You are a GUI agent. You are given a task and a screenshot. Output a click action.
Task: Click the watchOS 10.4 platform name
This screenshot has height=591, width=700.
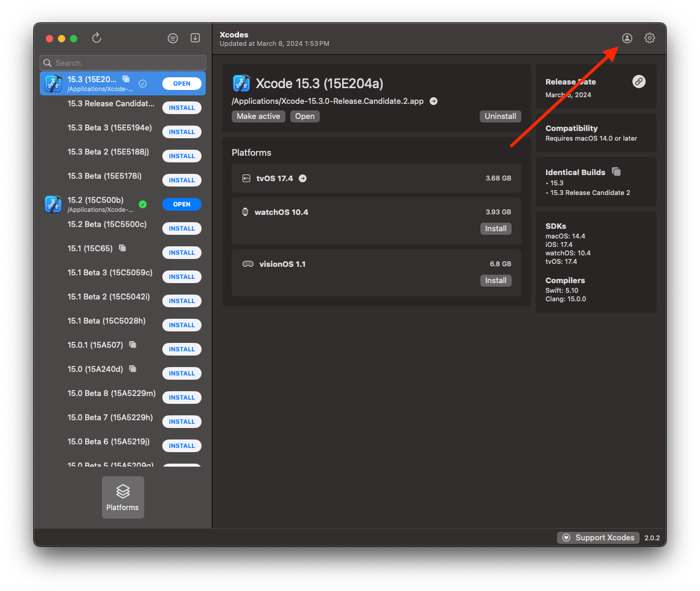(281, 212)
